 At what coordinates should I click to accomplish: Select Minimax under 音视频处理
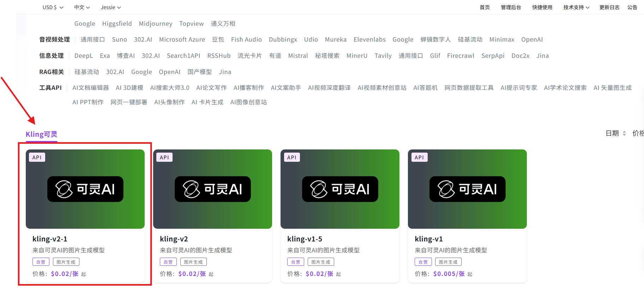[x=502, y=39]
